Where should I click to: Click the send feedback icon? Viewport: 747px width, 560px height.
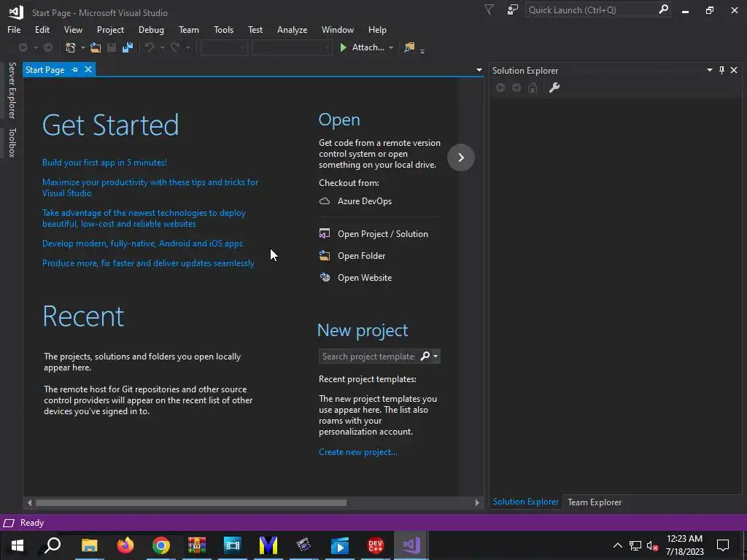tap(513, 9)
